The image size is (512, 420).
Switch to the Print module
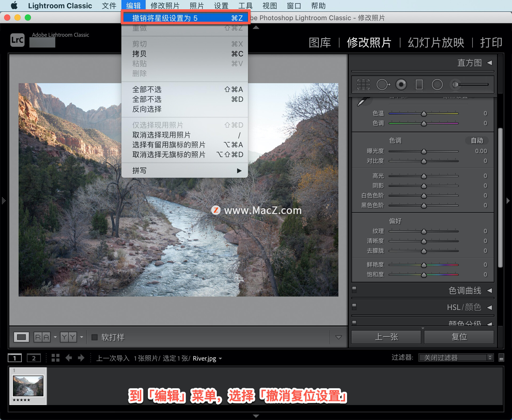pyautogui.click(x=491, y=42)
